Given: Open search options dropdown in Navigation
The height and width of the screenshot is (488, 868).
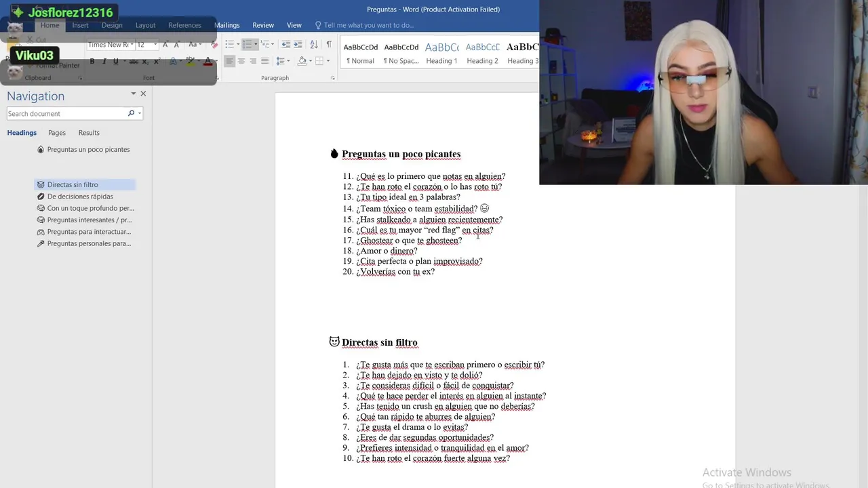Looking at the screenshot, I should [139, 113].
